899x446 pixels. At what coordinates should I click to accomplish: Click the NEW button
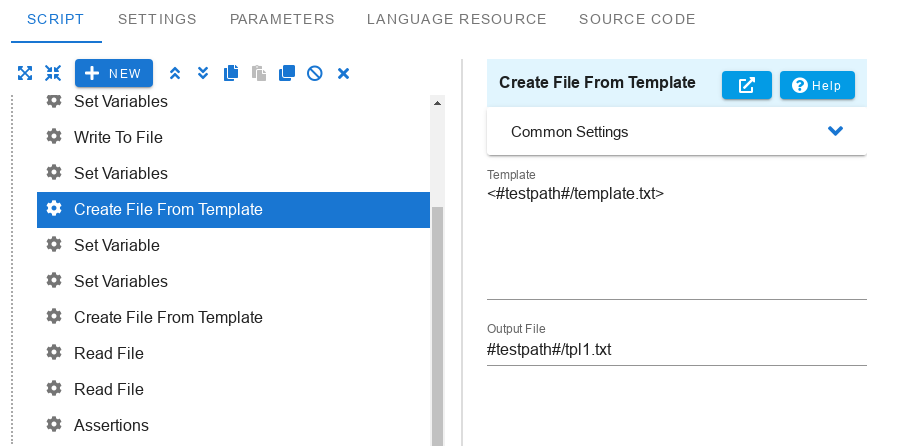coord(114,73)
